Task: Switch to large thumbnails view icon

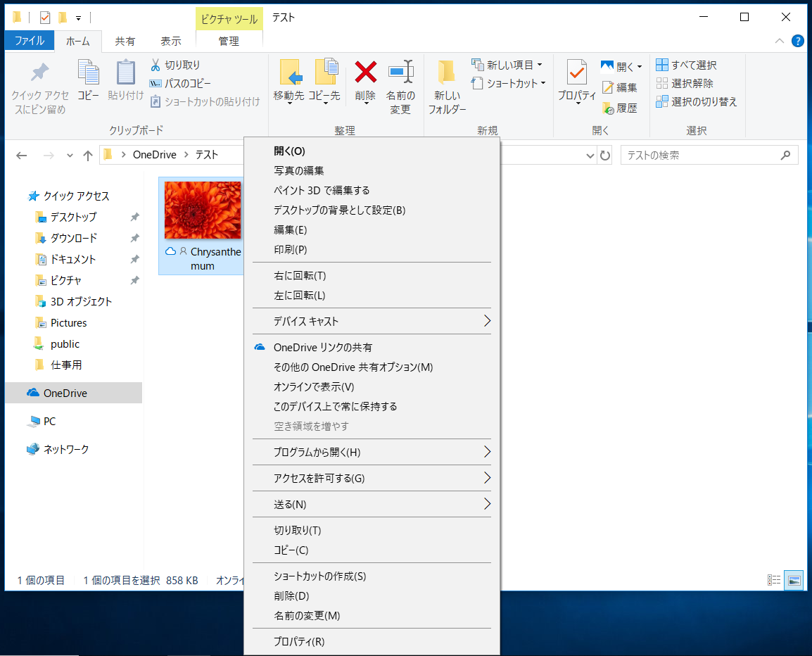Action: point(794,580)
